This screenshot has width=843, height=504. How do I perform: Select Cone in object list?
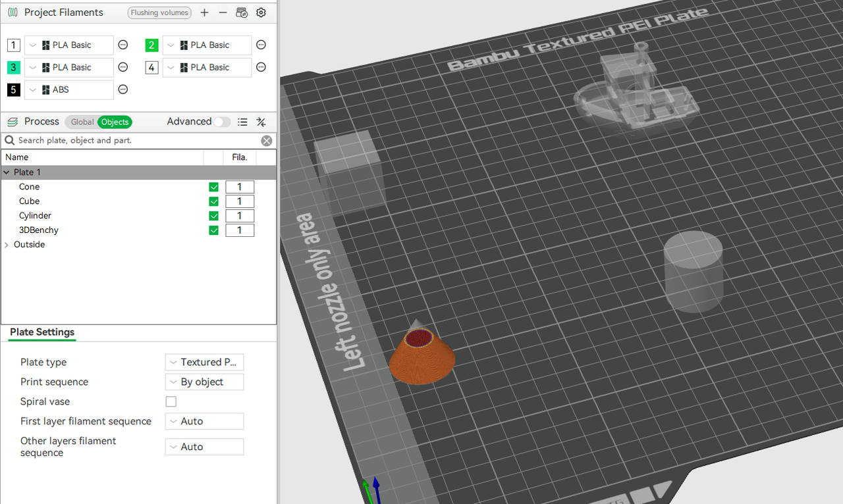(30, 187)
